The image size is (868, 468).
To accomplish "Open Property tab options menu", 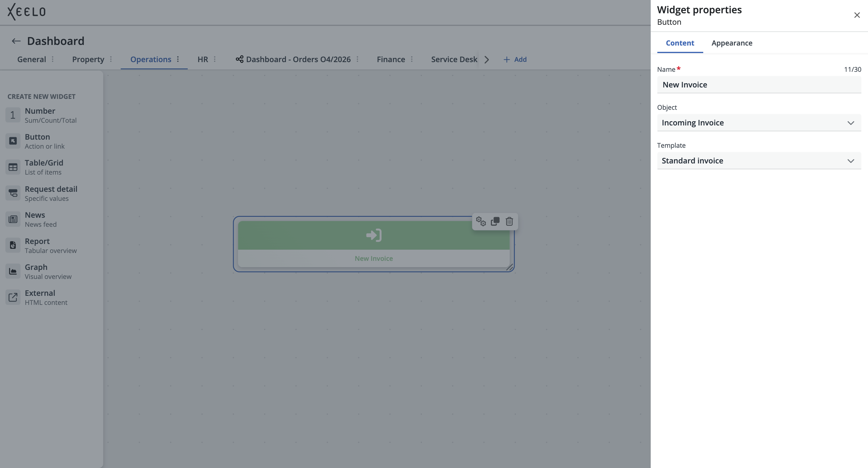I will tap(111, 59).
